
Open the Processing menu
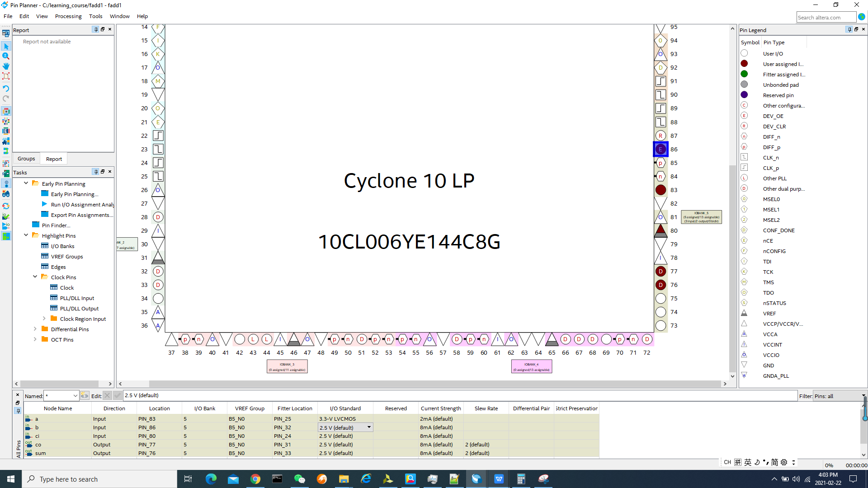(68, 16)
